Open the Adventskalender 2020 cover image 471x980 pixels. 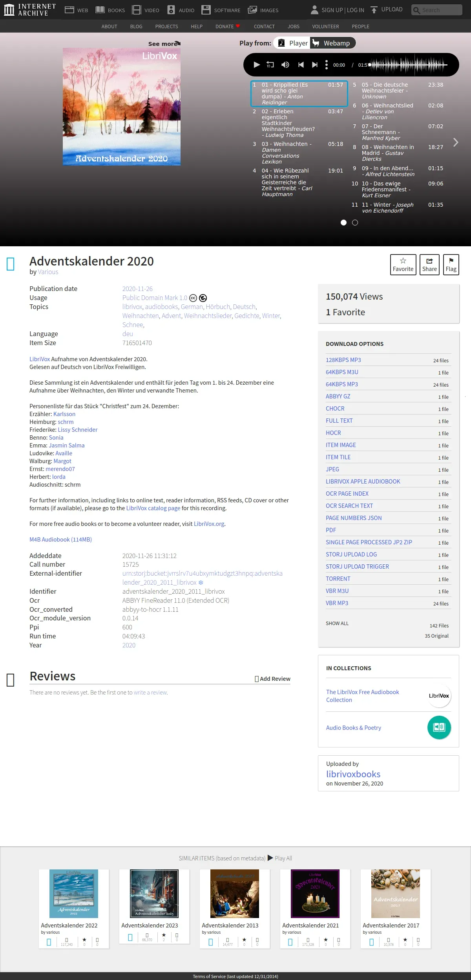[x=122, y=107]
